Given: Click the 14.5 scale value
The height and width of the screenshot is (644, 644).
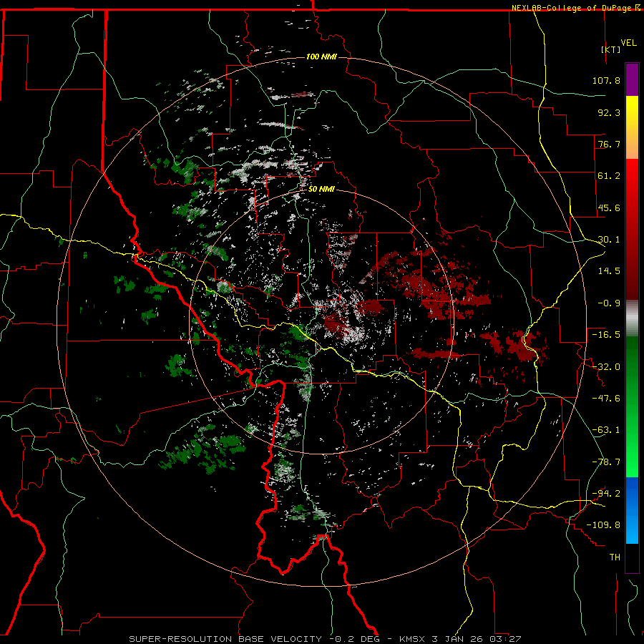Looking at the screenshot, I should tap(609, 271).
